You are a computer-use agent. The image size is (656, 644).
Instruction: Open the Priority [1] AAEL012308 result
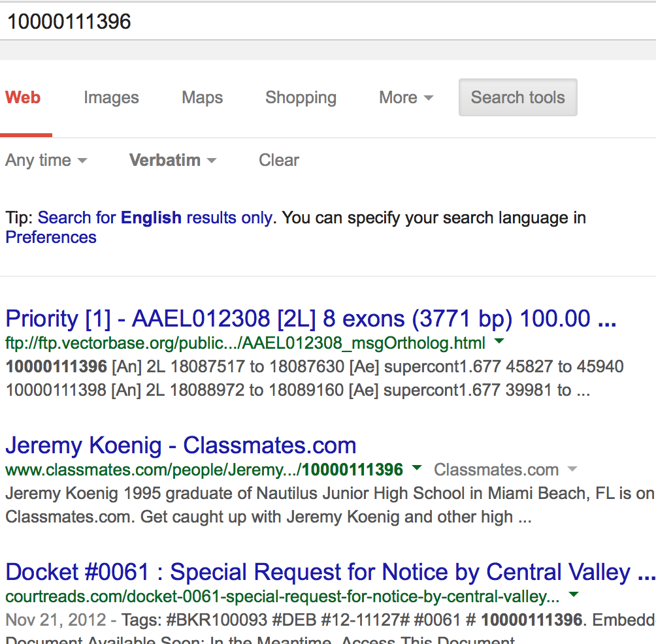point(310,319)
